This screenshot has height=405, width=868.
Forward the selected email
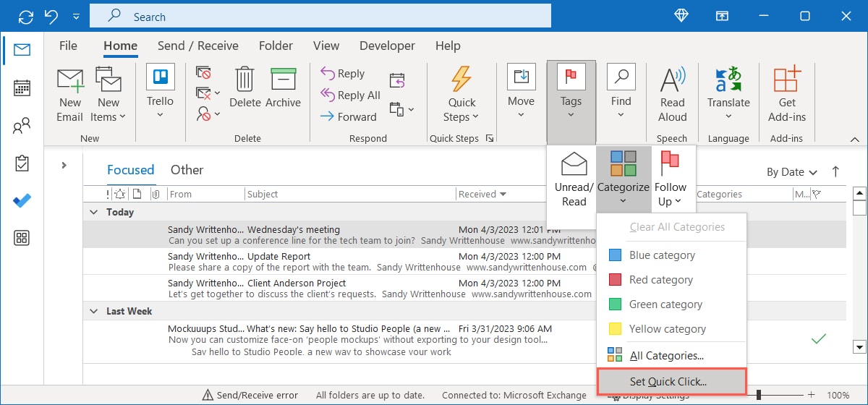click(x=347, y=116)
